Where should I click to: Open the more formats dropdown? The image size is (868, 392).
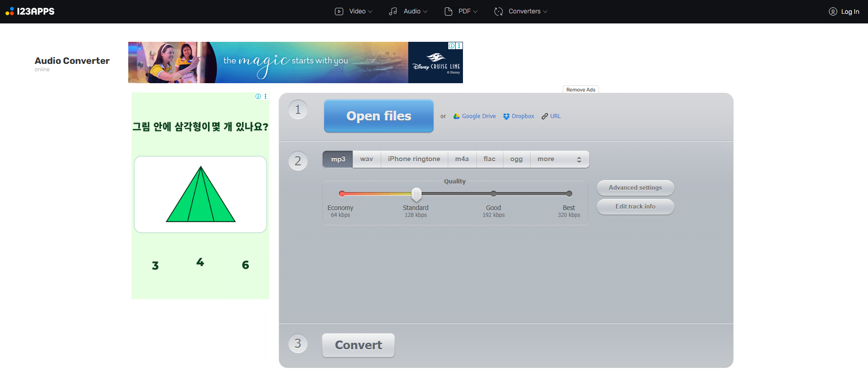click(559, 159)
